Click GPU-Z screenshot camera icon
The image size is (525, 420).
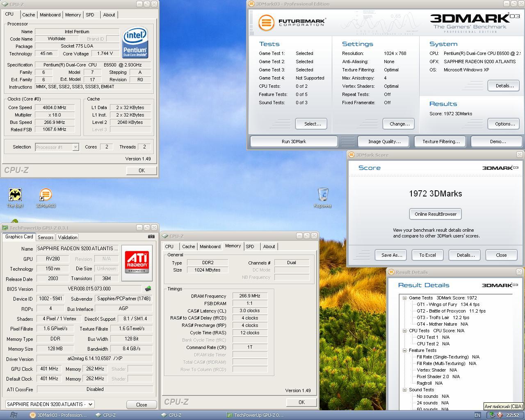[151, 237]
